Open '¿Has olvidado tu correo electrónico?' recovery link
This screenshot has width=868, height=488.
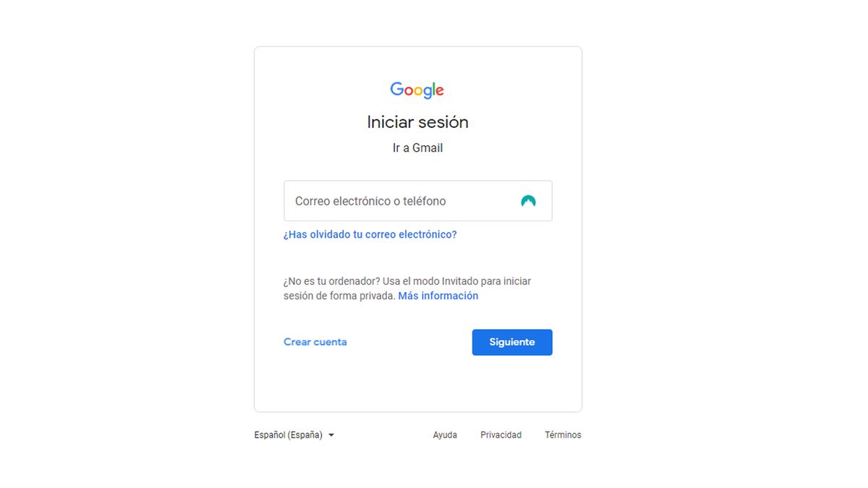click(370, 234)
